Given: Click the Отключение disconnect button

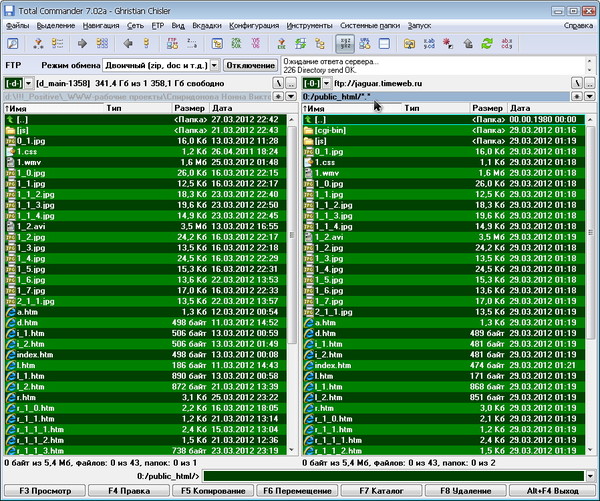Looking at the screenshot, I should (250, 65).
